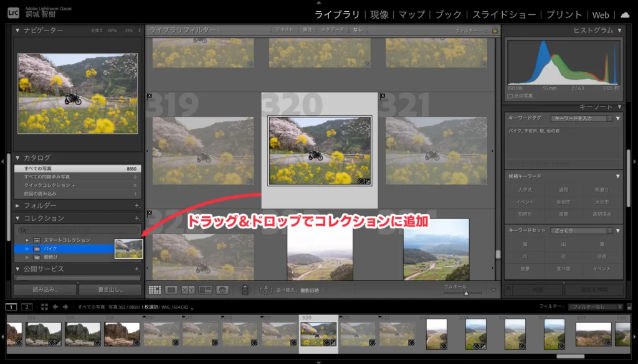Select the Painter spray-can tool
The image size is (638, 364).
point(245,289)
